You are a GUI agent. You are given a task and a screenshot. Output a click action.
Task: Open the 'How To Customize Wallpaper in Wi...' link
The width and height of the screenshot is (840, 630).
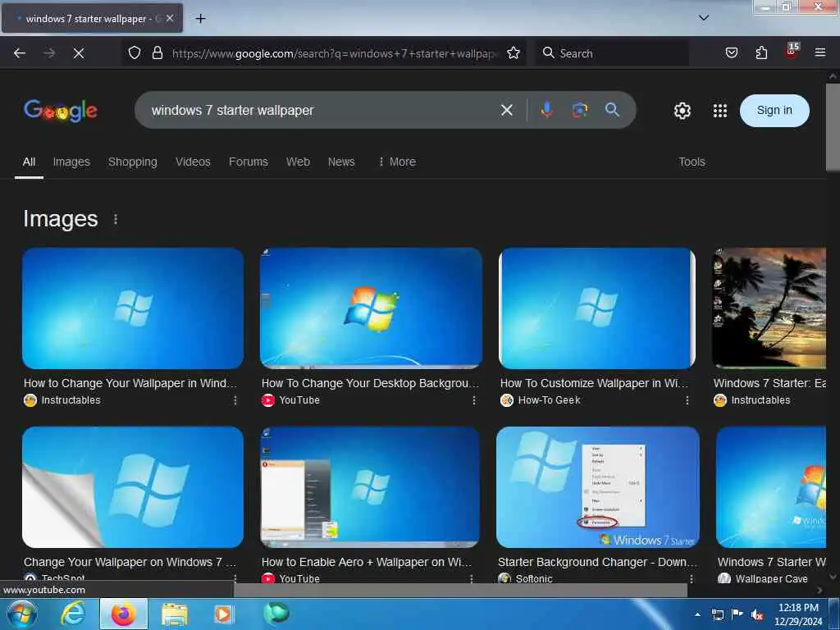[x=595, y=383]
